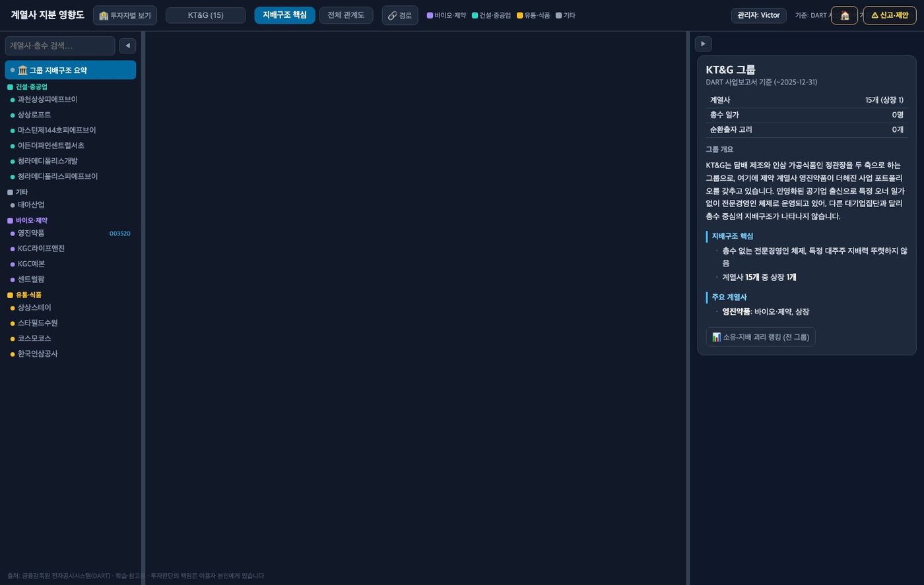Select 마스턴제144호피에프브이 in the list
This screenshot has width=924, height=585.
pos(71,131)
